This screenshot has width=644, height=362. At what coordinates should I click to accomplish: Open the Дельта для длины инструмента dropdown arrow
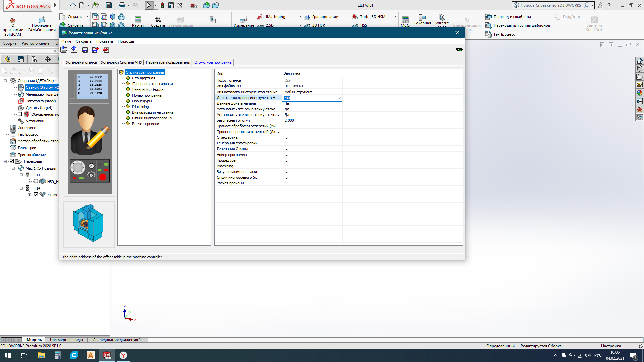[x=339, y=98]
